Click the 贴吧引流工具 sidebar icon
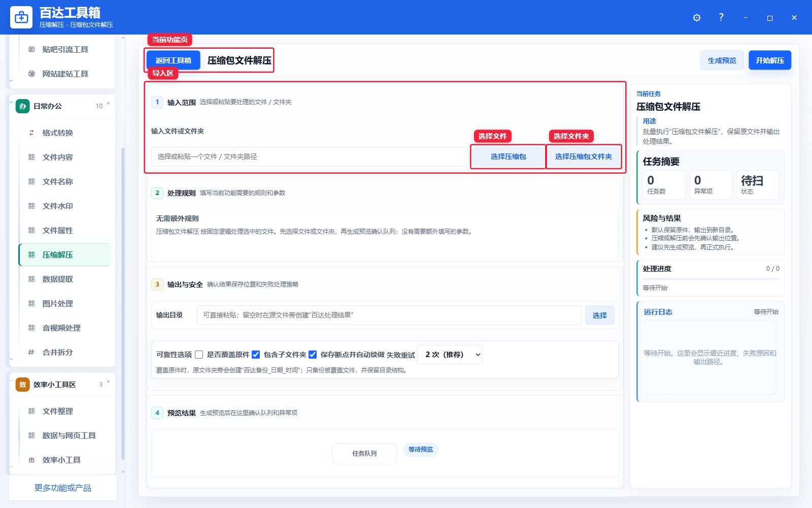Viewport: 812px width, 508px height. pyautogui.click(x=31, y=49)
